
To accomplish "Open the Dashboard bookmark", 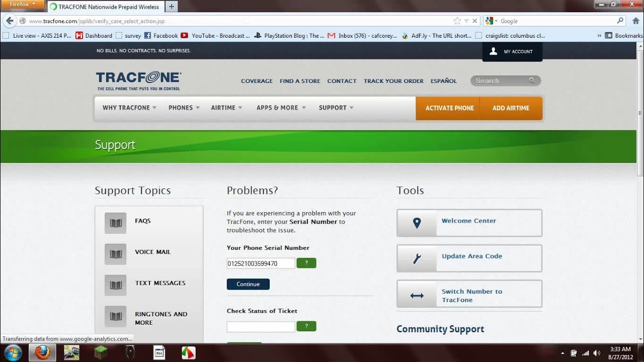I will [x=94, y=36].
